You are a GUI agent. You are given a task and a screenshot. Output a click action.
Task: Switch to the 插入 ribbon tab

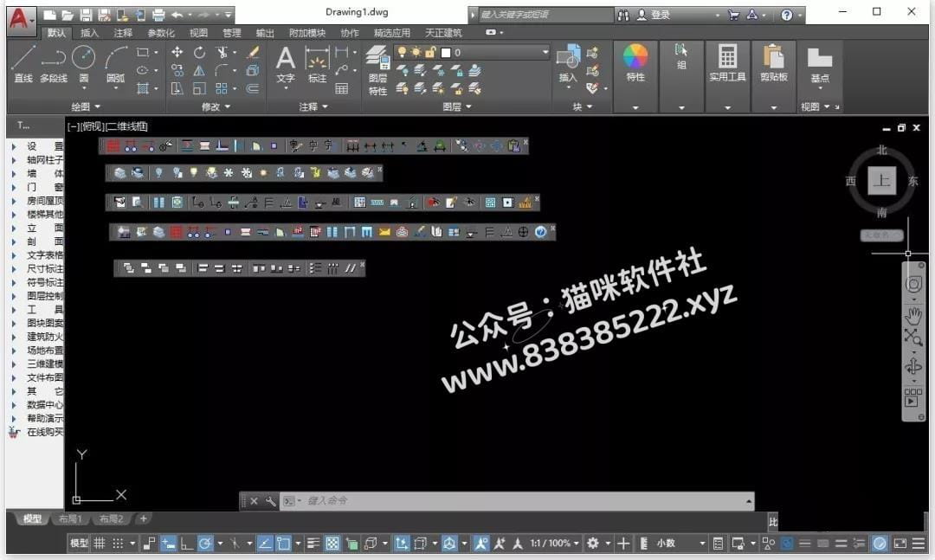(89, 33)
